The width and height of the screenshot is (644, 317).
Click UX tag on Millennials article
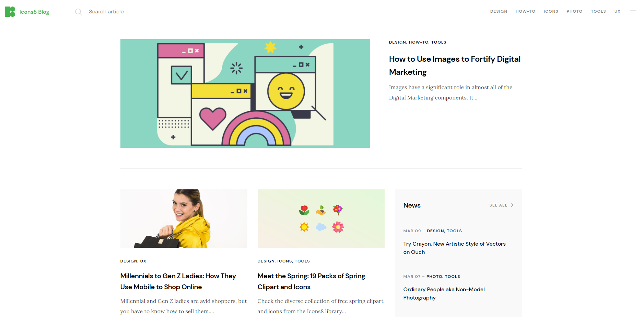pyautogui.click(x=143, y=261)
